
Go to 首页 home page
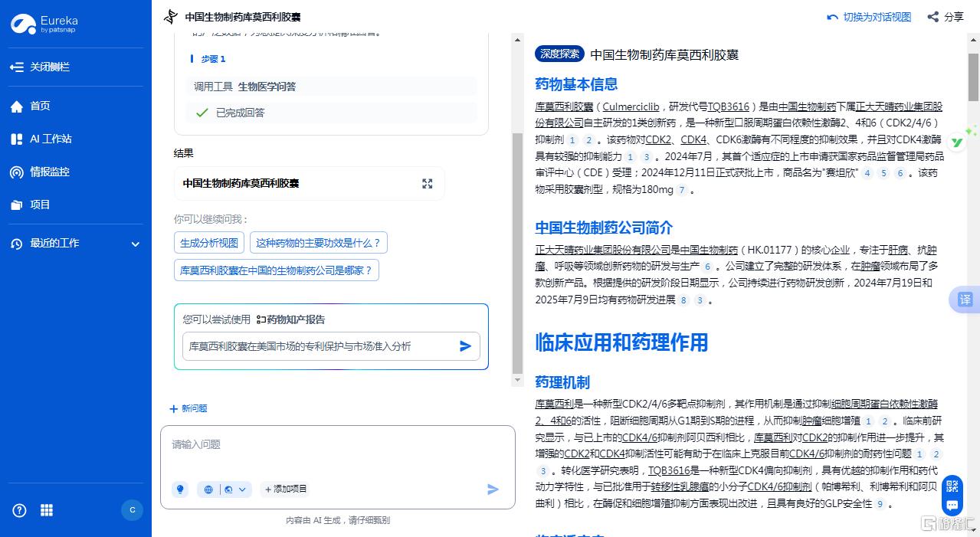tap(31, 106)
